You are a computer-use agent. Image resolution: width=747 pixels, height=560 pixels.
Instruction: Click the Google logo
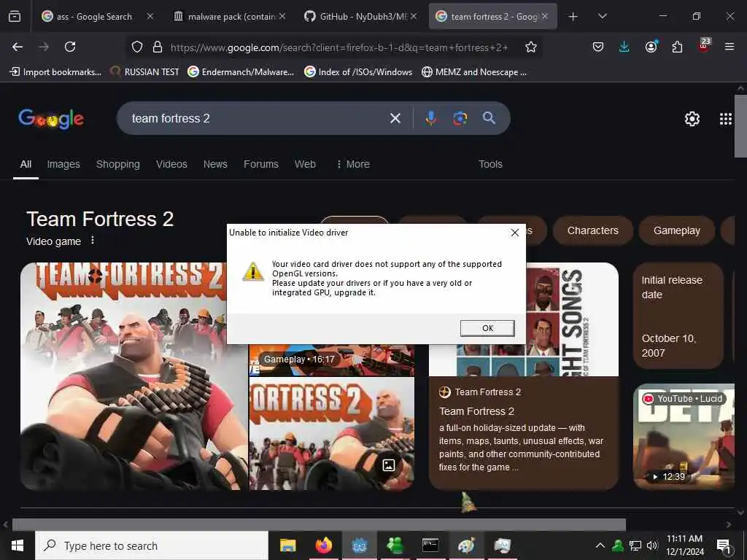[51, 119]
